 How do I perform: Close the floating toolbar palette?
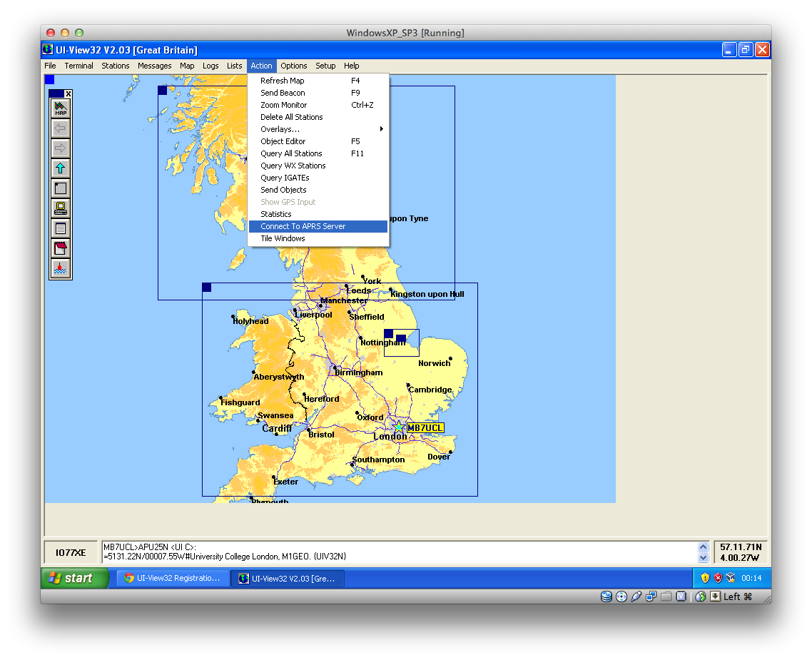point(68,93)
